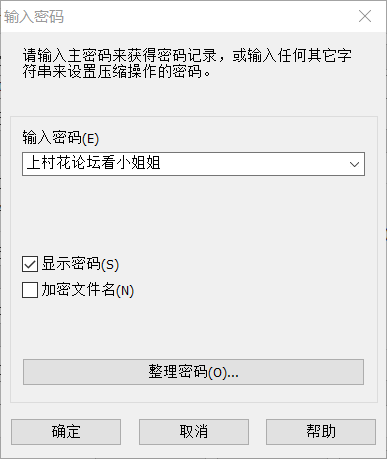Enable the 加密文件名(N) checkbox
The height and width of the screenshot is (459, 387).
[30, 290]
